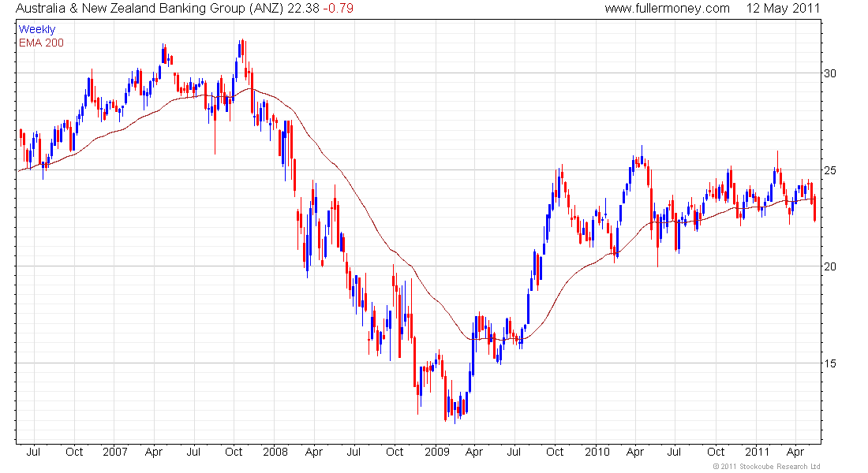Click the 'Apr' label just after 2011
Image resolution: width=868 pixels, height=473 pixels.
[x=795, y=452]
